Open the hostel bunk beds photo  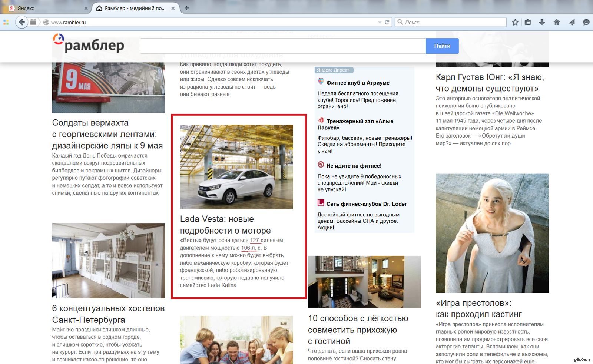pos(109,261)
